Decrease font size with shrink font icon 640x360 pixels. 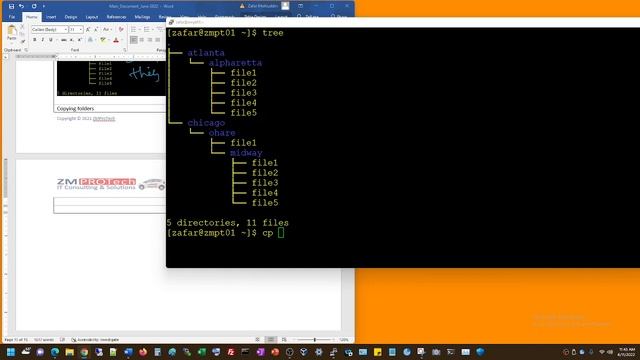(96, 29)
